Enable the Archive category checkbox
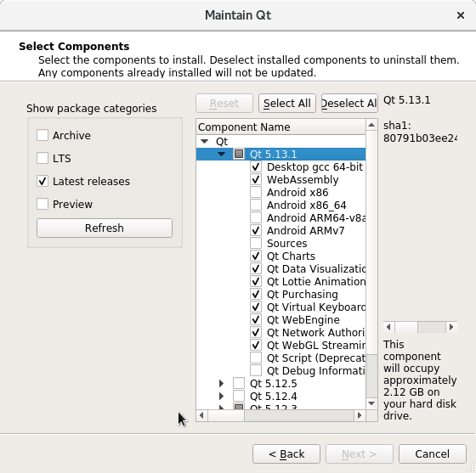This screenshot has height=473, width=476. (x=42, y=135)
